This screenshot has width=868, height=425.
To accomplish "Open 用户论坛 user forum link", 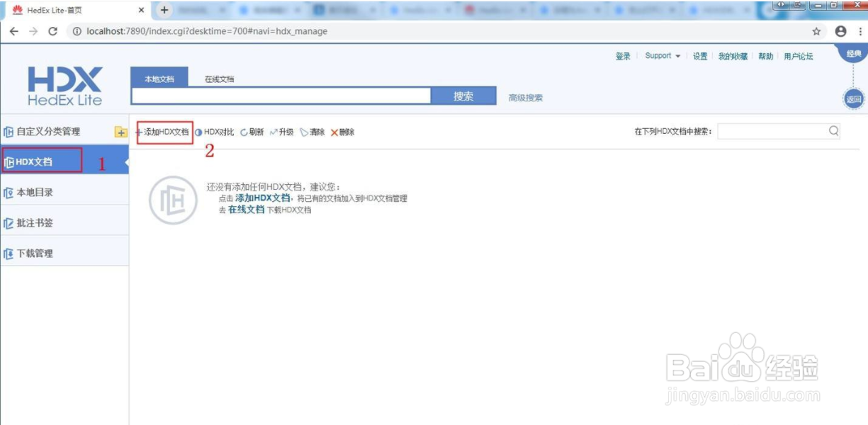I will click(799, 57).
